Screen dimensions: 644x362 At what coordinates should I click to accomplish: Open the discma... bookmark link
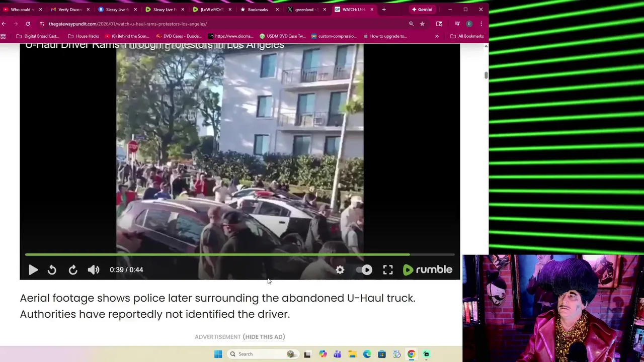coord(230,36)
